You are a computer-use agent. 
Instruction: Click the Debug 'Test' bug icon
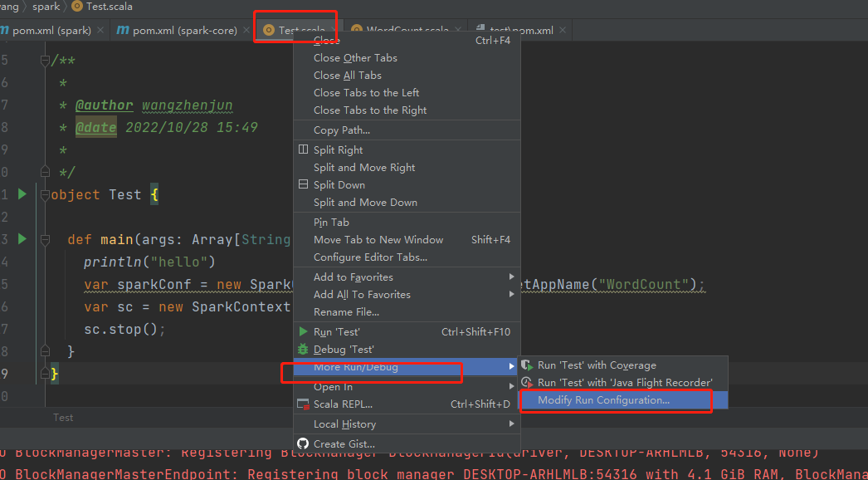(x=304, y=350)
